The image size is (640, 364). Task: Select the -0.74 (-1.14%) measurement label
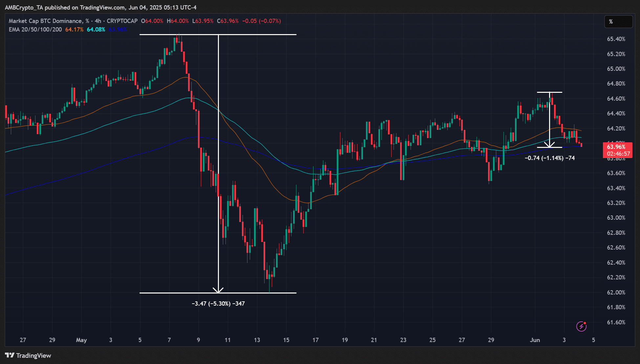point(549,158)
